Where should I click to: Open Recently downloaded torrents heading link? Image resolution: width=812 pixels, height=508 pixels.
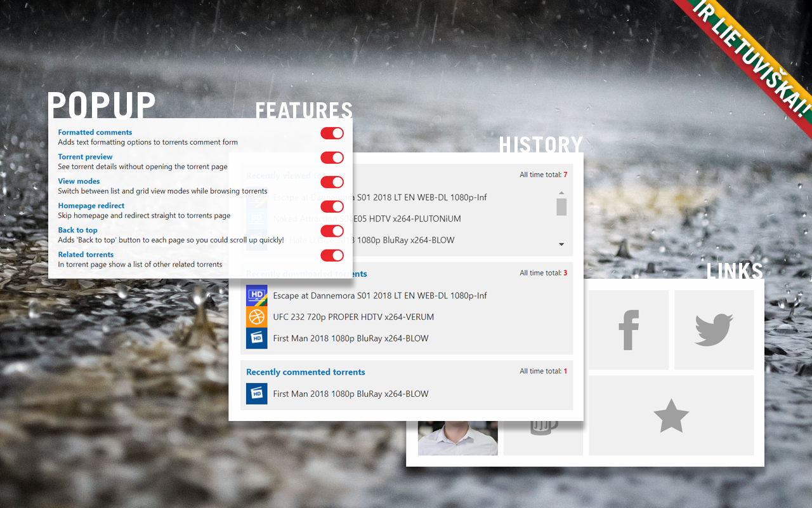coord(306,274)
